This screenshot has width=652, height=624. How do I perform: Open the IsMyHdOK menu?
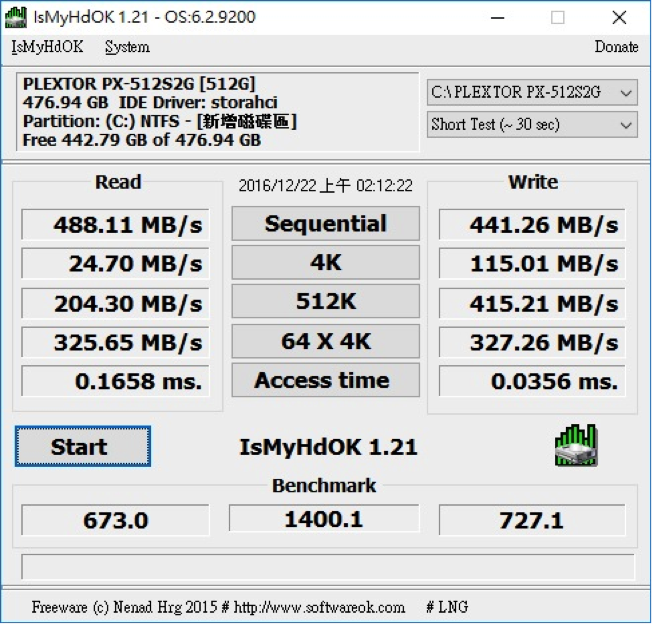(47, 47)
